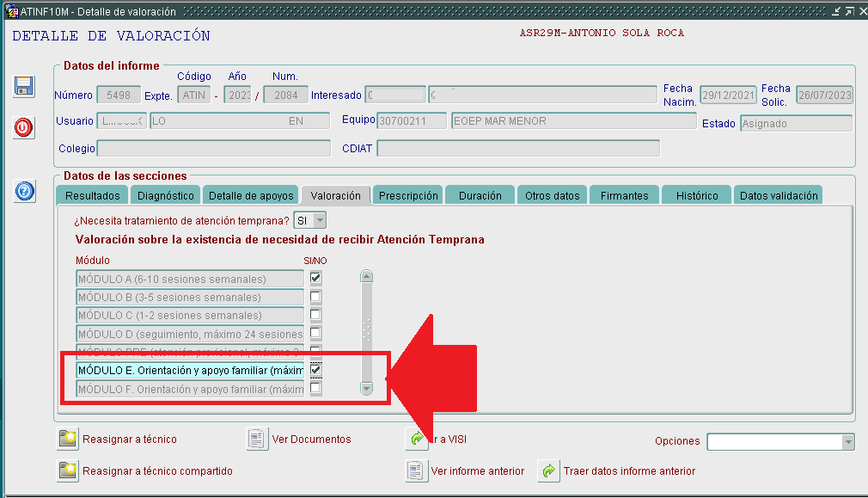The height and width of the screenshot is (498, 868).
Task: Go to the Firmantes tab
Action: click(624, 196)
